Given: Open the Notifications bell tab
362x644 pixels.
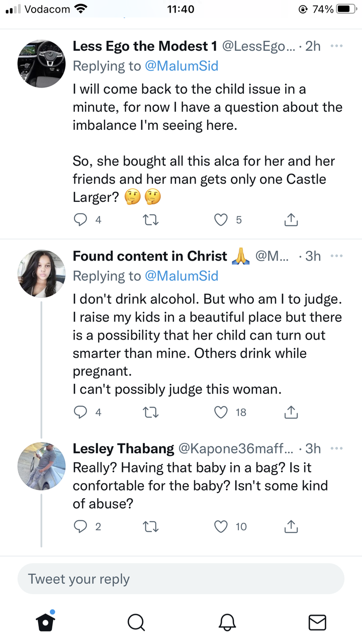Looking at the screenshot, I should click(x=227, y=622).
